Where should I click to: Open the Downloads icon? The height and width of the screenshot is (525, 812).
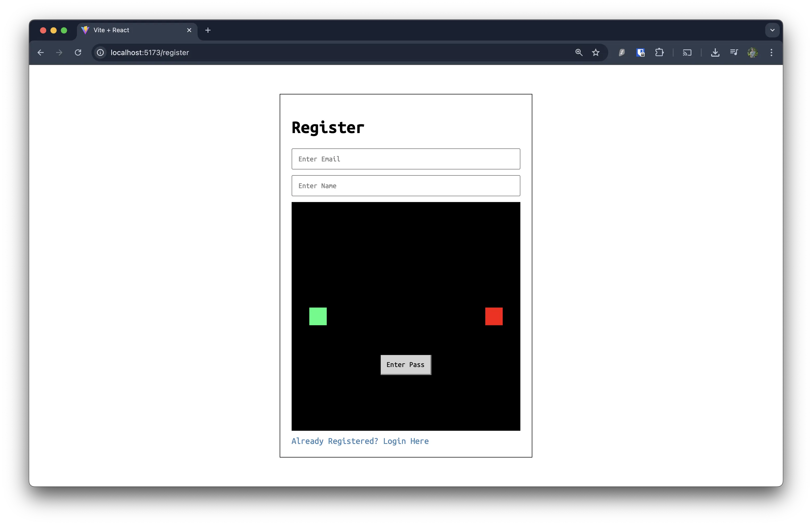(715, 52)
